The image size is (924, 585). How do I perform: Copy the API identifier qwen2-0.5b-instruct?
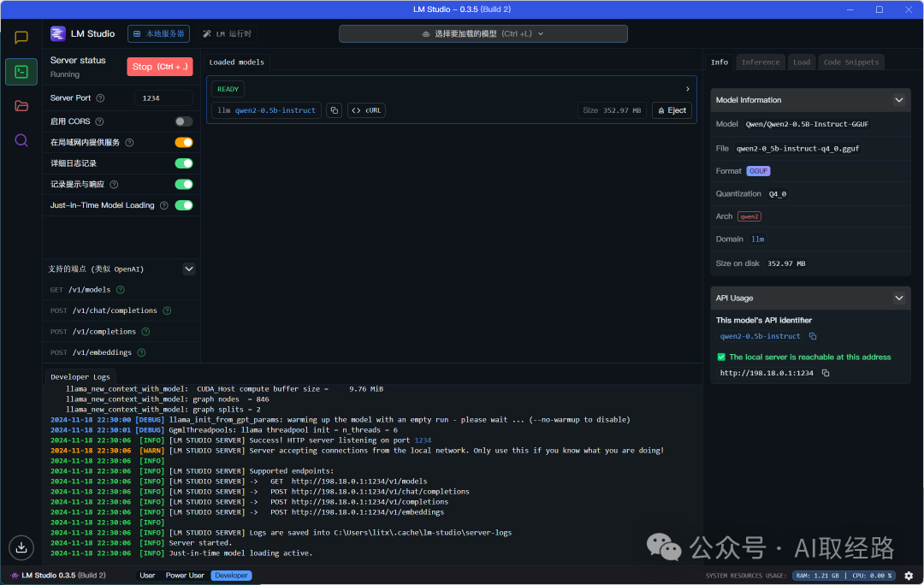click(813, 336)
